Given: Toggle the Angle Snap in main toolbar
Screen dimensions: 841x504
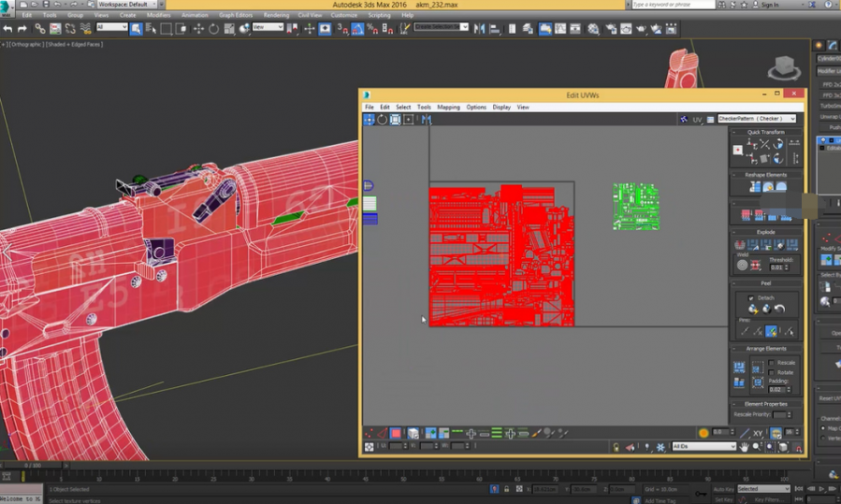Looking at the screenshot, I should tap(357, 28).
